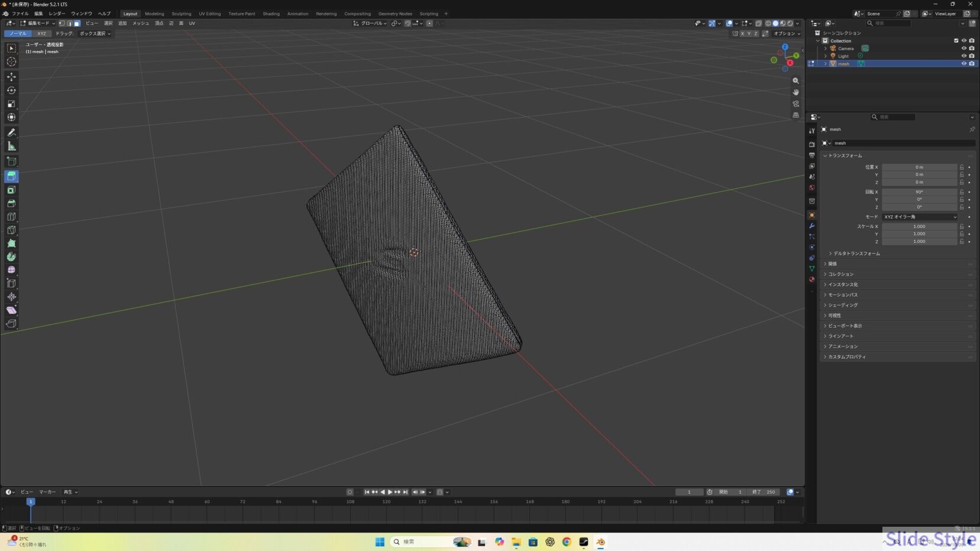Hide the Camera object in outliner

click(x=963, y=48)
